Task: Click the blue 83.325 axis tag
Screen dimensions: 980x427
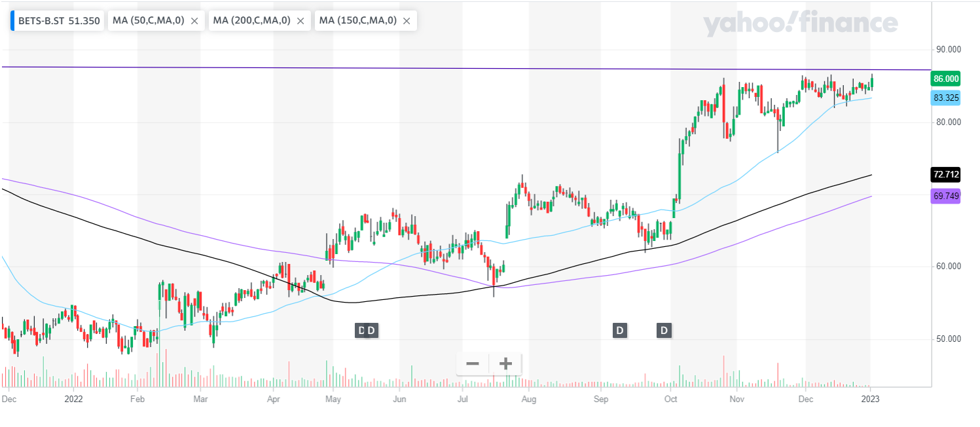Action: 946,98
